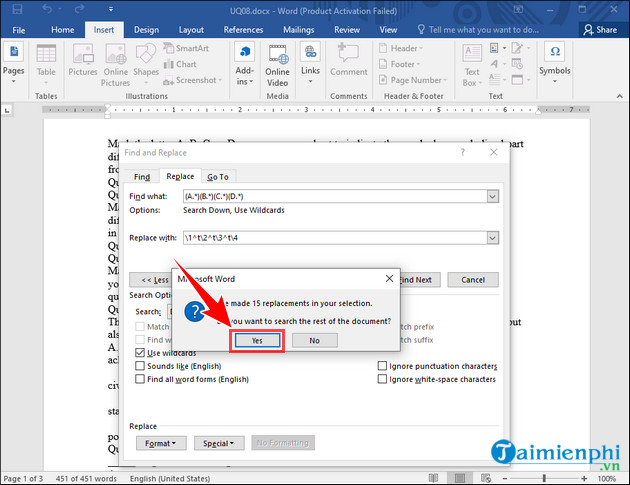
Task: Click the Undo icon
Action: tap(47, 9)
